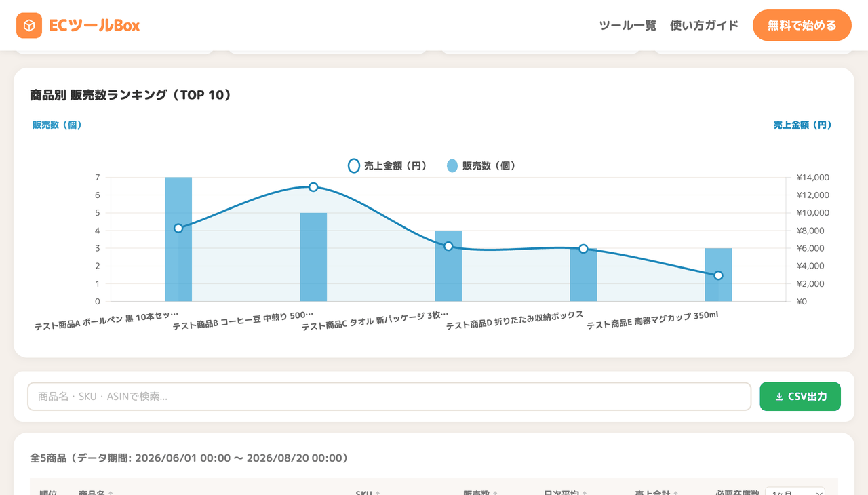Open the ツール一覧 navigation link

(627, 26)
